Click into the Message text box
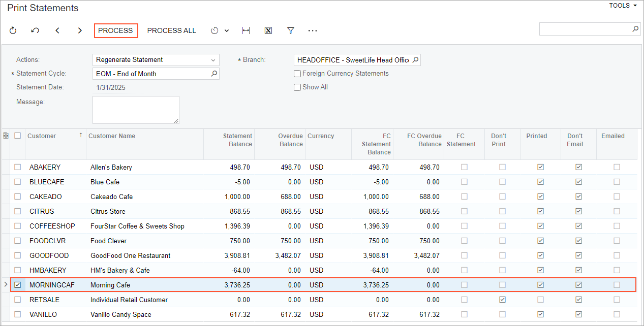Screen dimensions: 644x326 (135, 110)
